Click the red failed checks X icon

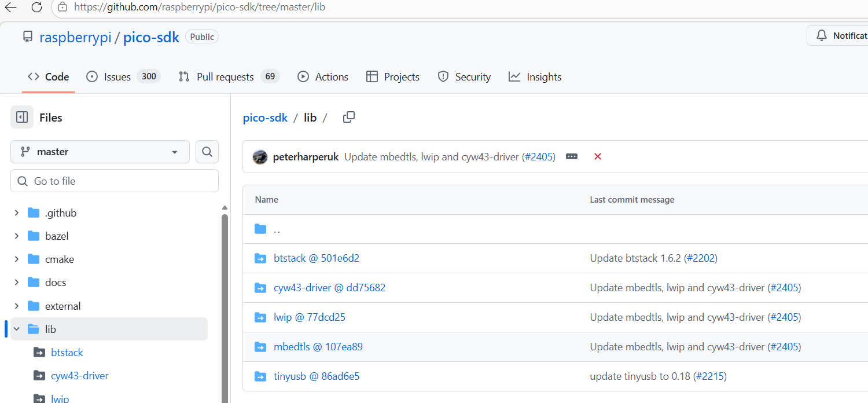[x=598, y=157]
